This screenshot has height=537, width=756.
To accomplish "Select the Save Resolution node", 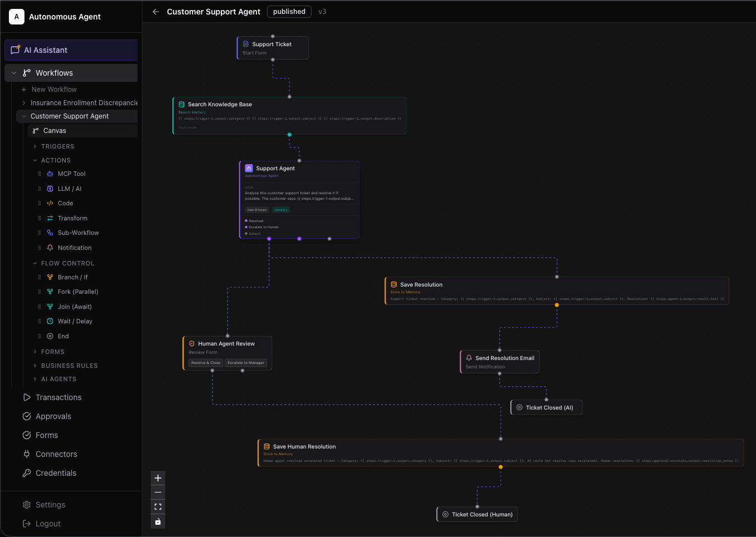I will pos(557,291).
